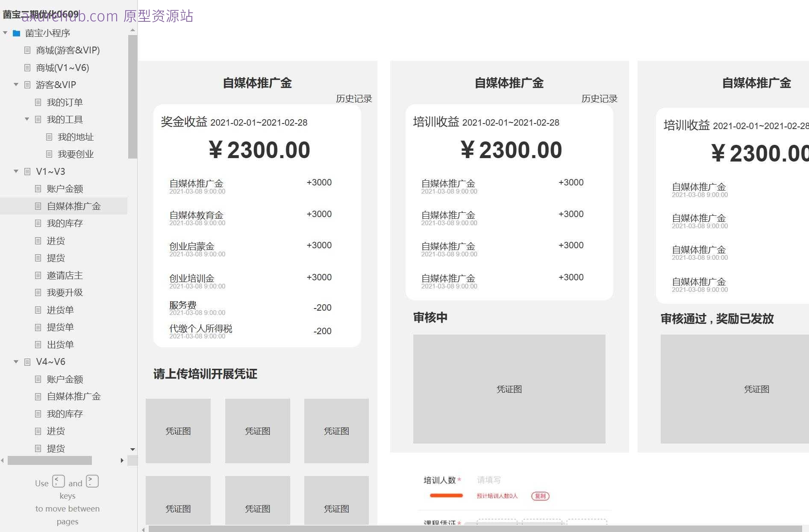Open the 我要创业 page
The width and height of the screenshot is (809, 532).
pos(75,154)
